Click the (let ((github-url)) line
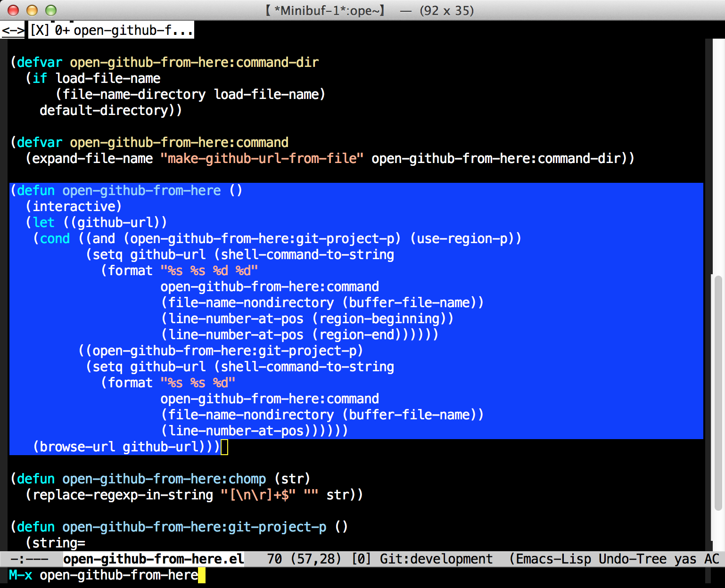The height and width of the screenshot is (588, 725). [x=96, y=222]
